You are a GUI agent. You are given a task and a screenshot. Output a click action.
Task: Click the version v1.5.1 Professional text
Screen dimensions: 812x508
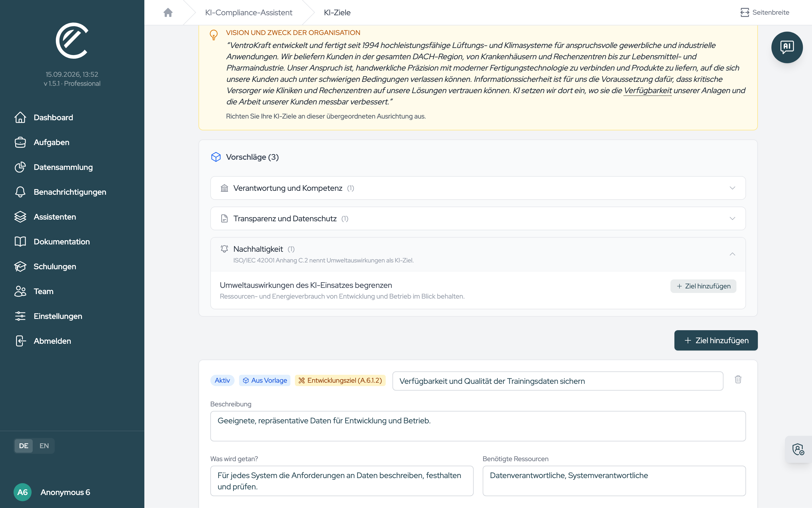pos(72,83)
